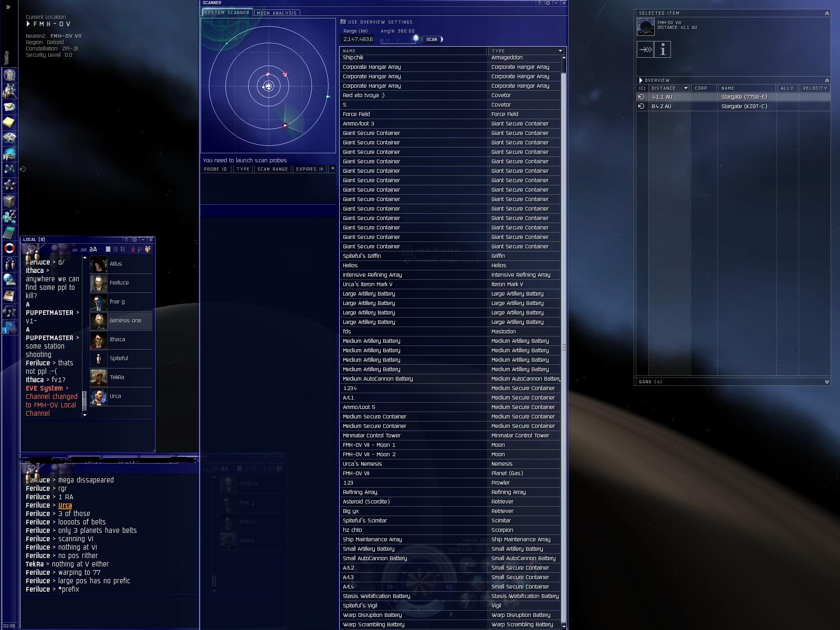Select the System Scanner tab
840x630 pixels.
pyautogui.click(x=227, y=13)
